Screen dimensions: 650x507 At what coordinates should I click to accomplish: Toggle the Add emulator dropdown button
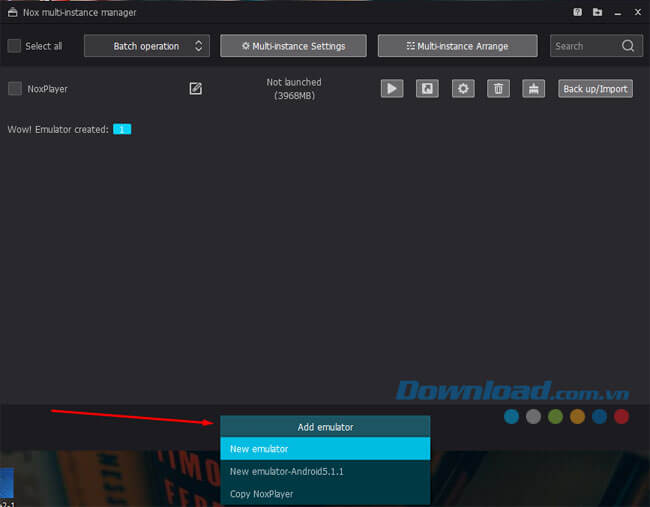tap(325, 427)
